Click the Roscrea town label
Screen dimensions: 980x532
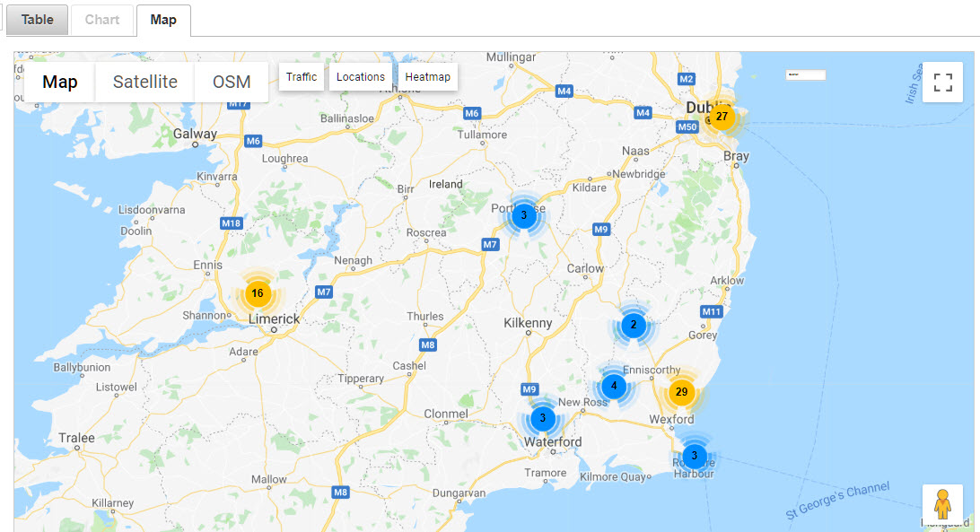[426, 232]
